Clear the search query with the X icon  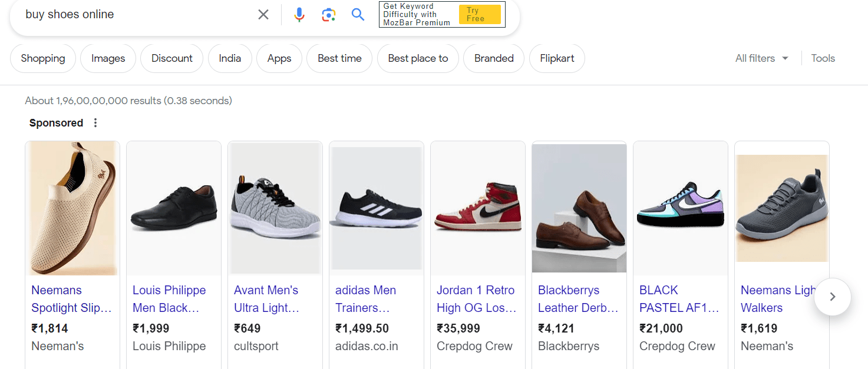[x=263, y=14]
